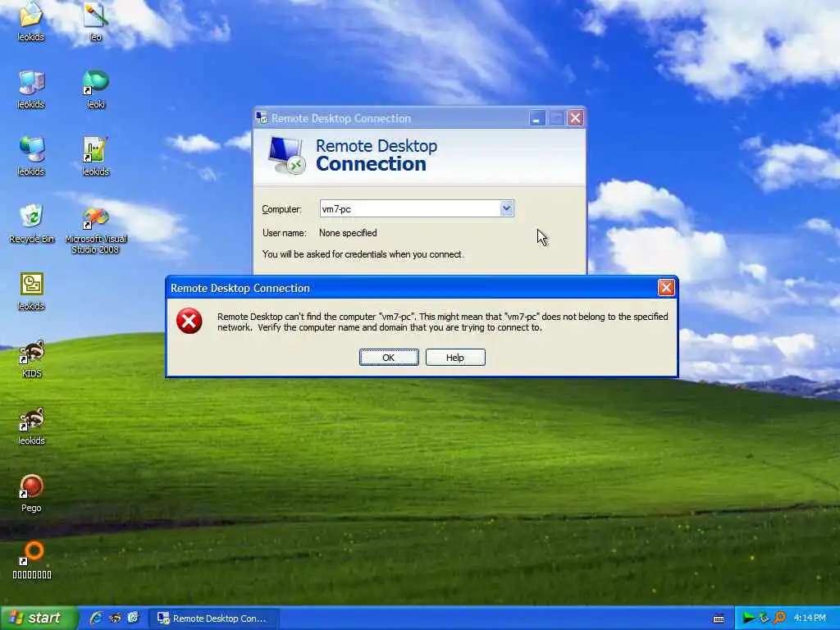The height and width of the screenshot is (630, 840).
Task: Click the 'None specified' user name text
Action: tap(348, 233)
